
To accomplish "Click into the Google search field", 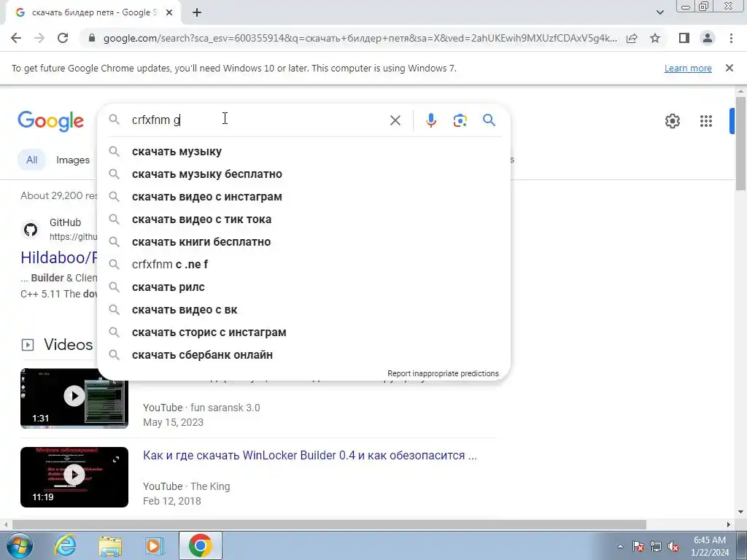I will coord(258,120).
